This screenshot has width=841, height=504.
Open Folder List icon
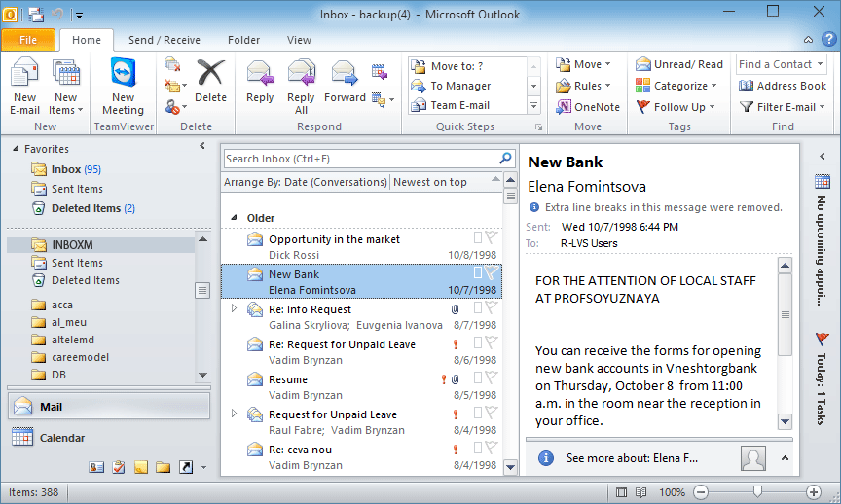click(x=164, y=468)
